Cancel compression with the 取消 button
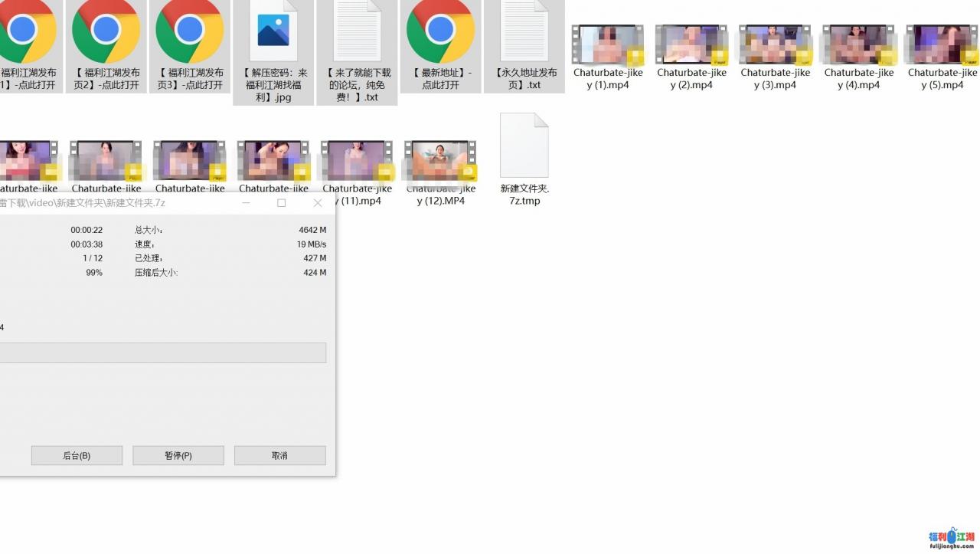Viewport: 980px width, 554px height. click(279, 455)
